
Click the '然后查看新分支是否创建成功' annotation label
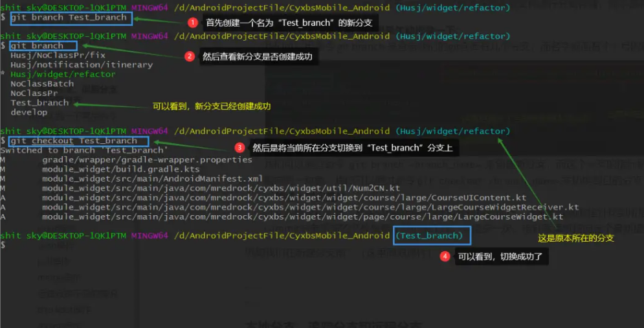pos(258,56)
